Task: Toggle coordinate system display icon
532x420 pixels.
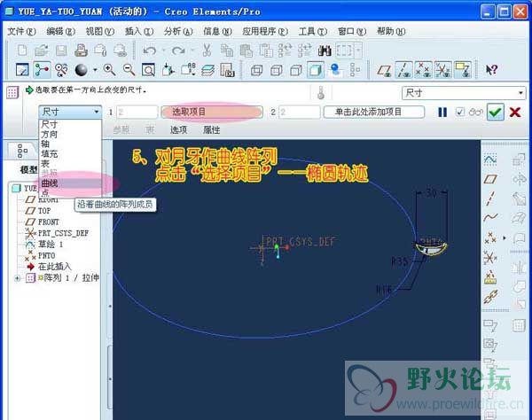Action: pyautogui.click(x=442, y=70)
